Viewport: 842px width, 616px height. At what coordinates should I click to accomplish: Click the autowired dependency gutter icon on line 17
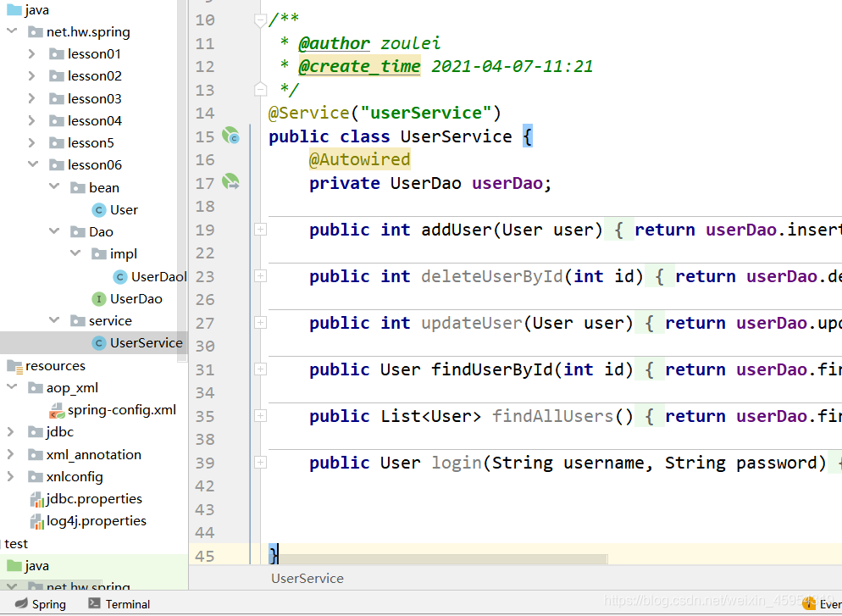(231, 181)
